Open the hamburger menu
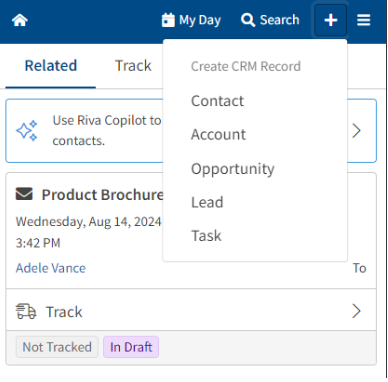The width and height of the screenshot is (388, 382). pyautogui.click(x=364, y=20)
